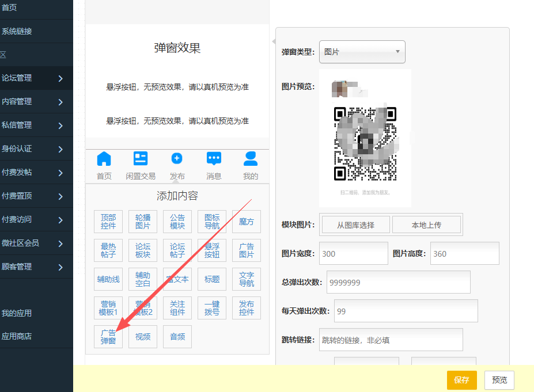The width and height of the screenshot is (534, 392).
Task: Click the 发布 plus icon in preview navbar
Action: [x=177, y=159]
